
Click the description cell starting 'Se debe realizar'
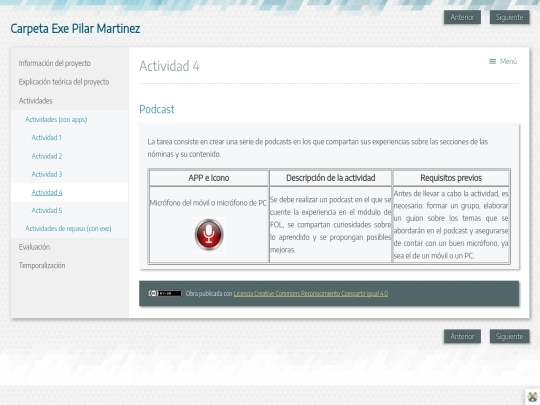point(331,225)
